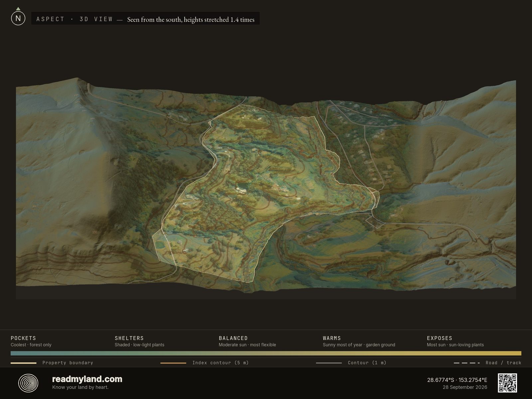The image size is (532, 399).
Task: Select the EXPOSES legend heading
Action: click(439, 338)
